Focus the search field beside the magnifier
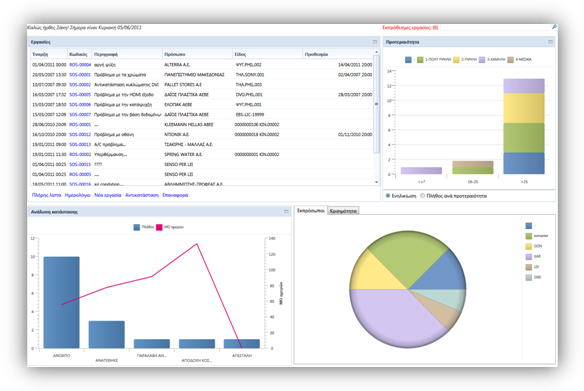This screenshot has height=391, width=584. (x=495, y=27)
